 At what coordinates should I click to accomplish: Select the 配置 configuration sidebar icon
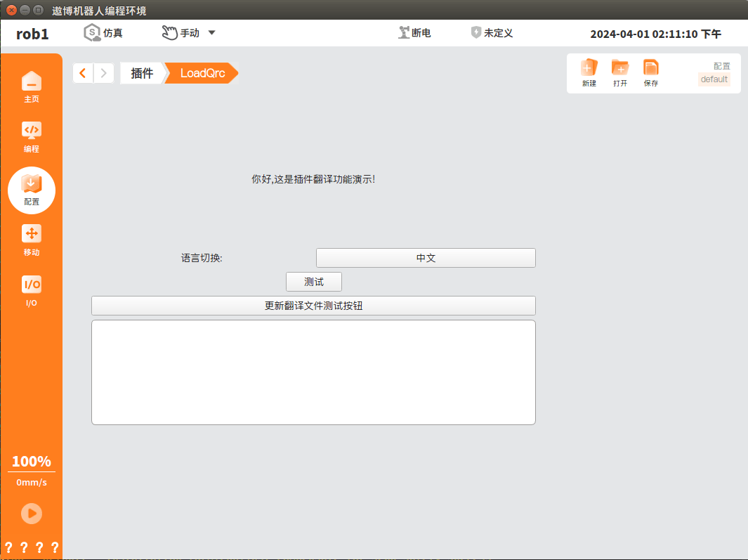pos(32,190)
